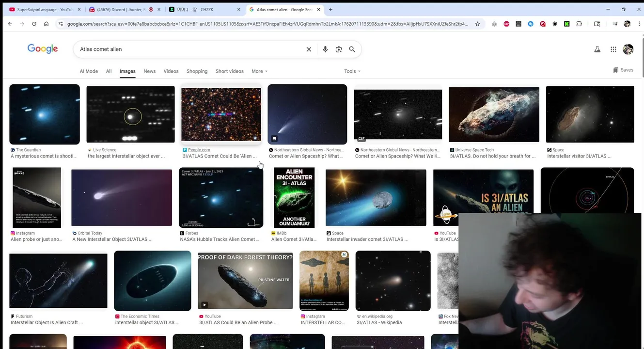The width and height of the screenshot is (644, 349).
Task: Submit search with magnifier icon
Action: [352, 49]
